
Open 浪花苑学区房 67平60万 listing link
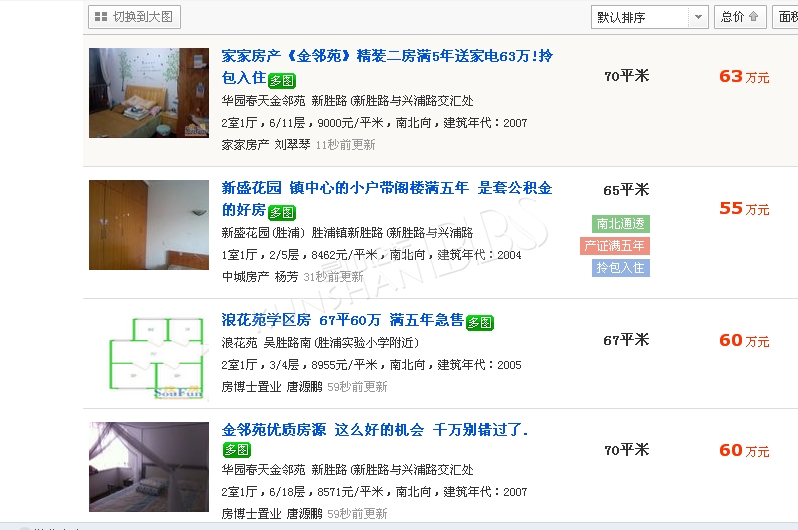click(343, 320)
